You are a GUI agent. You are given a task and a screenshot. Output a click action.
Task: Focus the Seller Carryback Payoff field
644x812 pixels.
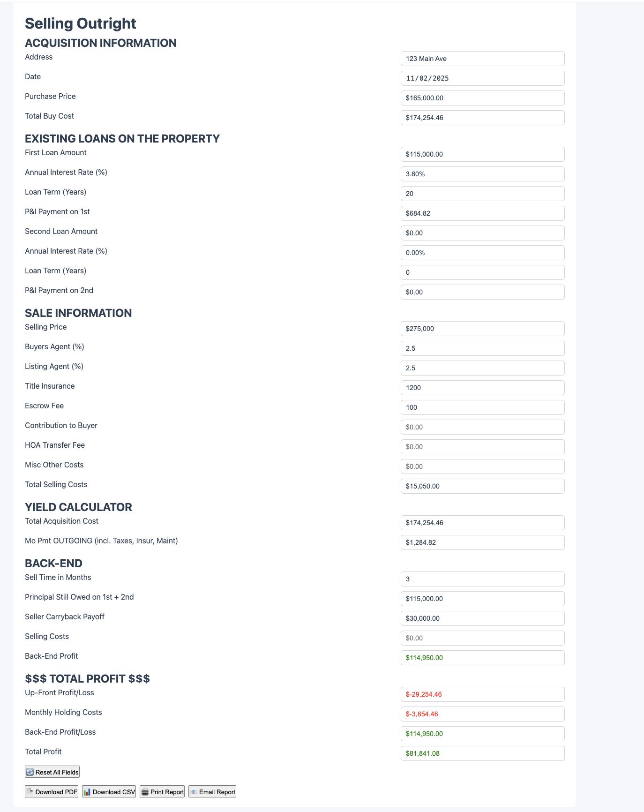click(x=482, y=618)
